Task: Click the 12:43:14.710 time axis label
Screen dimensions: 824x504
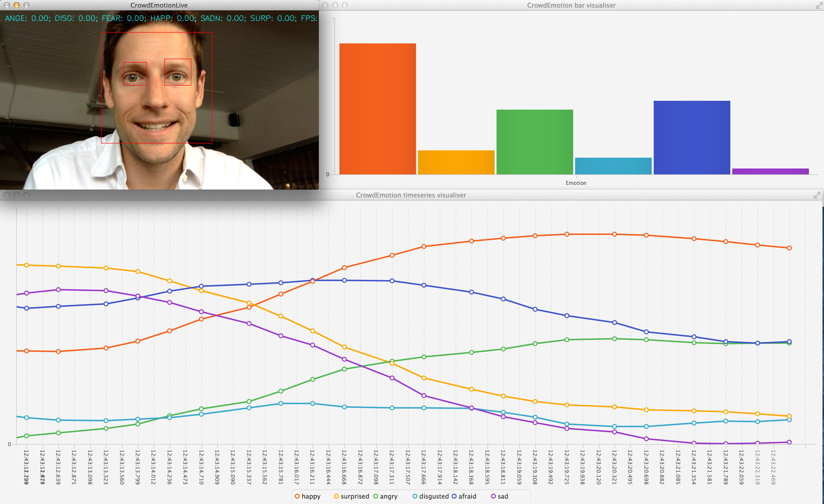Action: [201, 467]
